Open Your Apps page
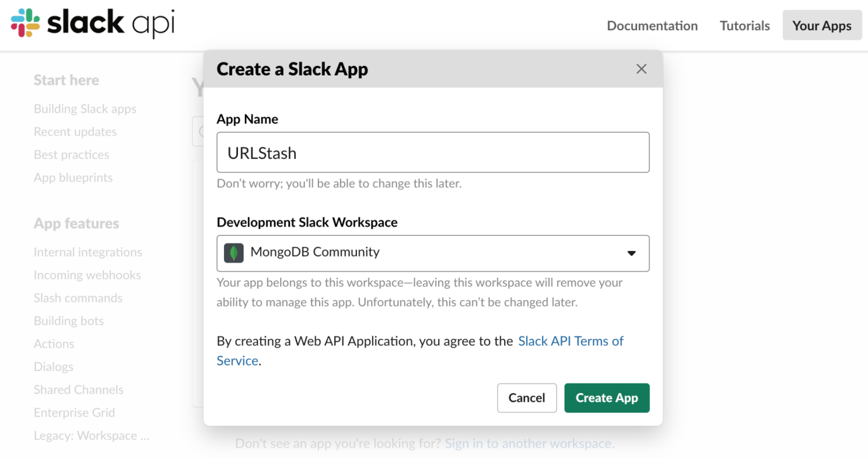 [x=821, y=25]
